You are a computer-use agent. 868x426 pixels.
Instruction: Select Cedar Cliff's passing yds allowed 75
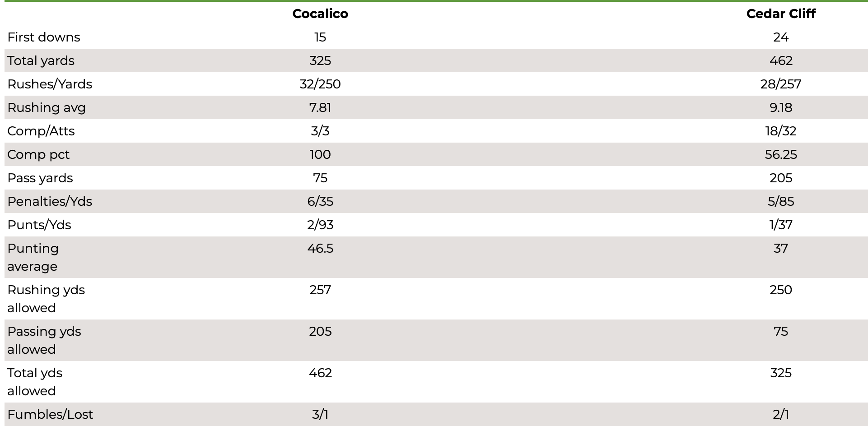click(781, 331)
